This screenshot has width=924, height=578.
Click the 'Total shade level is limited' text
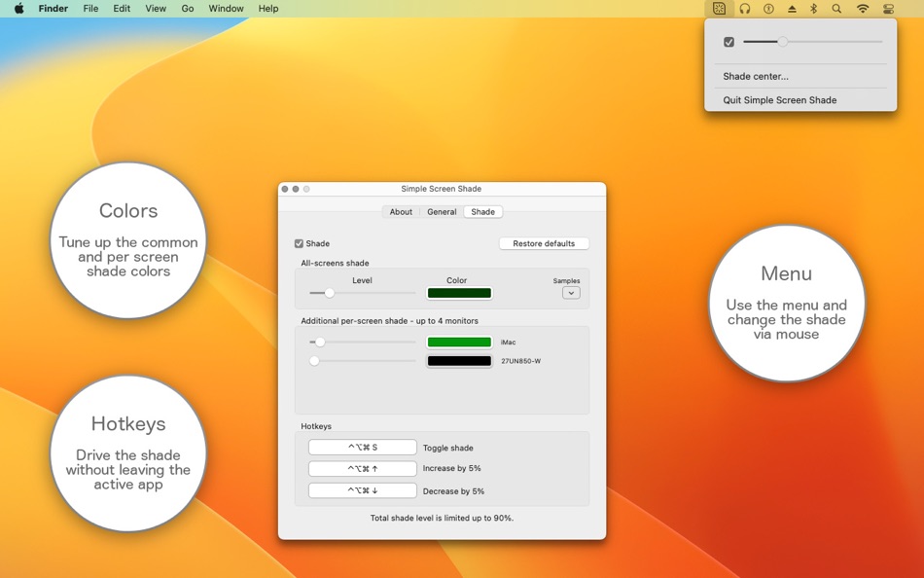point(442,518)
